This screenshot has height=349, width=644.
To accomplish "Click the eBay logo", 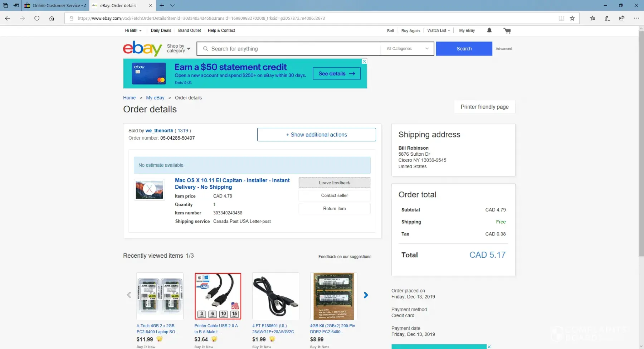I will pos(142,48).
